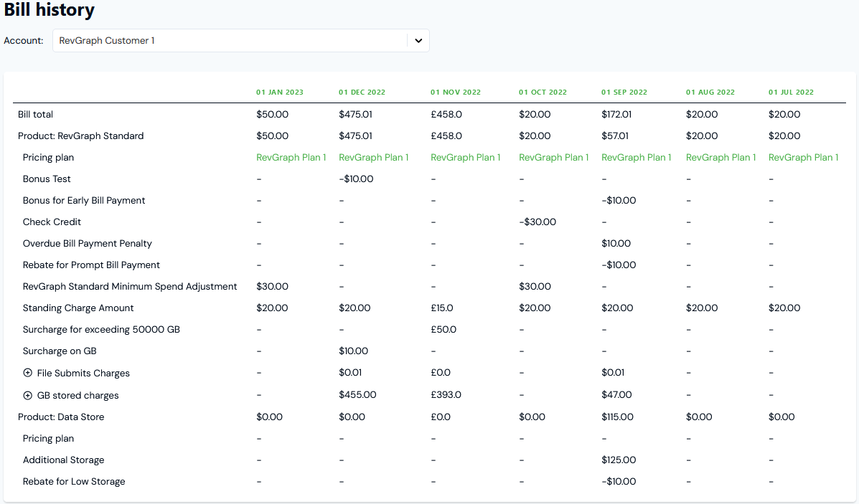Click the $125.00 Additional Storage value
This screenshot has height=504, width=859.
[619, 460]
